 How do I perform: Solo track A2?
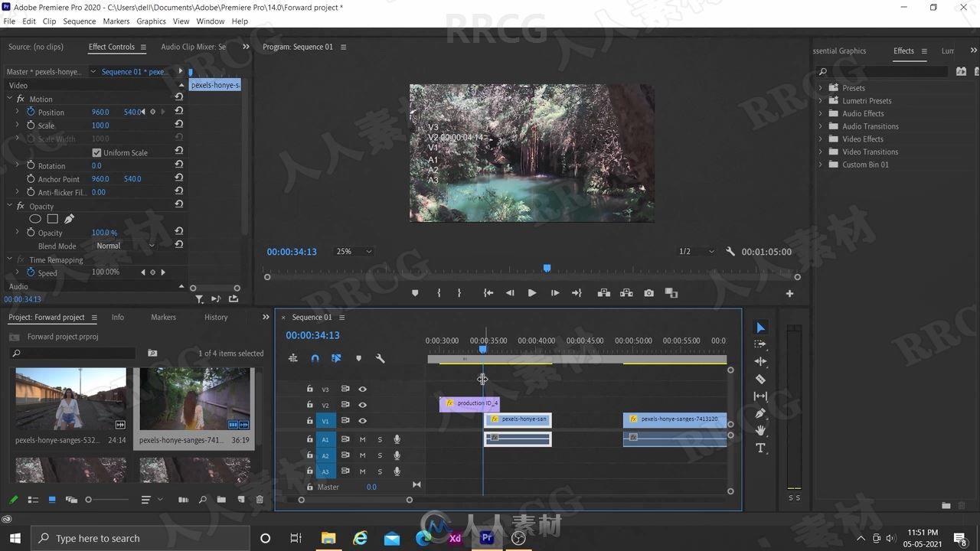click(x=380, y=455)
